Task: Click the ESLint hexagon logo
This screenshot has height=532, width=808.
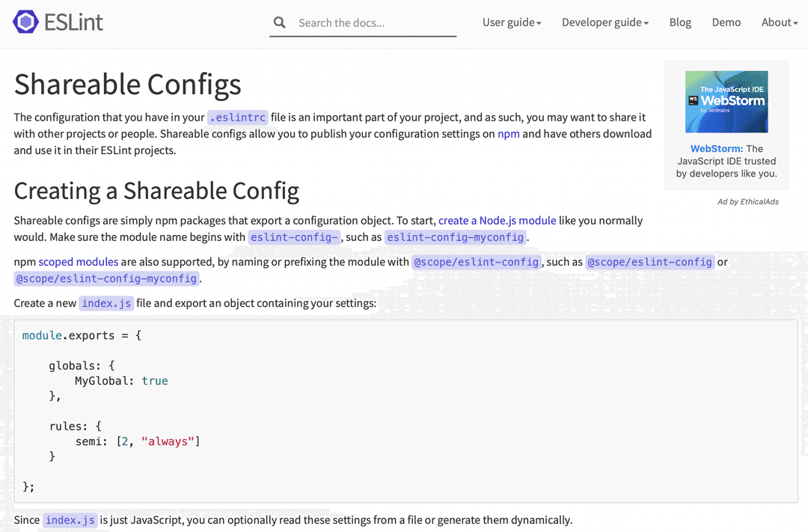Action: pos(26,22)
